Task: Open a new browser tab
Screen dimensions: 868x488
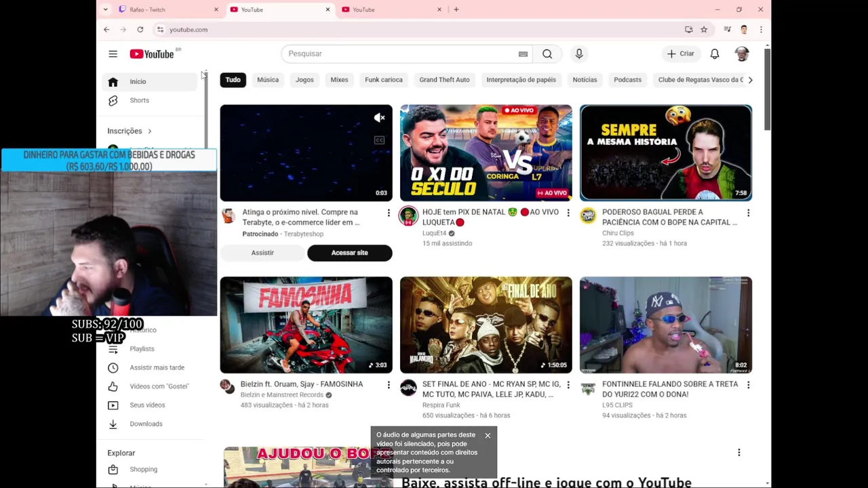Action: click(x=456, y=9)
